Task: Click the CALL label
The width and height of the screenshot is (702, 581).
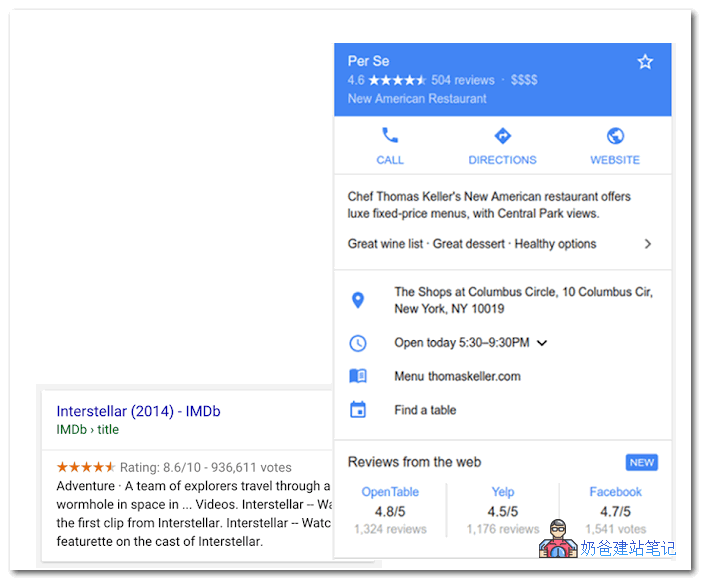Action: point(390,160)
